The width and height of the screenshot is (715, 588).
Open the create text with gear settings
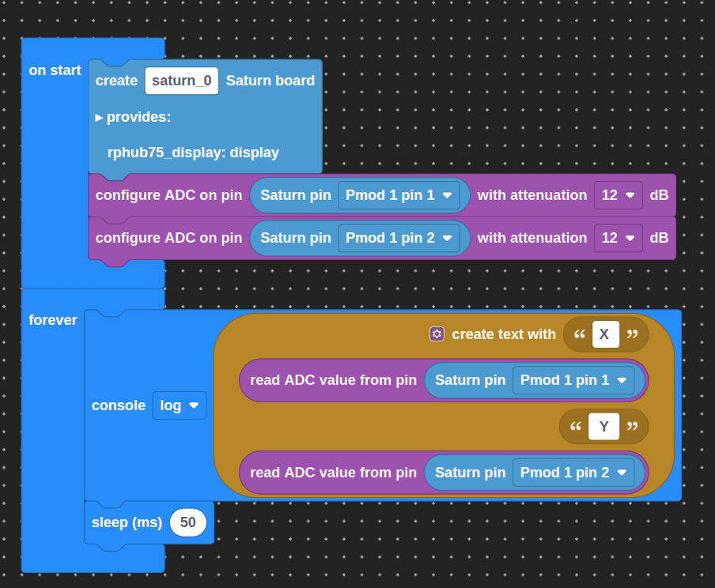point(437,334)
